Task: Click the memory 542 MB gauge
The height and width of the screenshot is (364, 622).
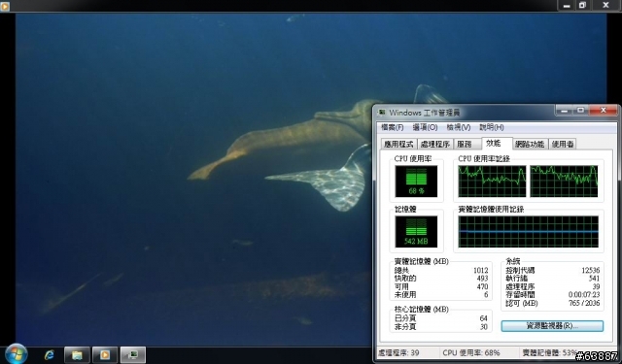Action: tap(416, 232)
